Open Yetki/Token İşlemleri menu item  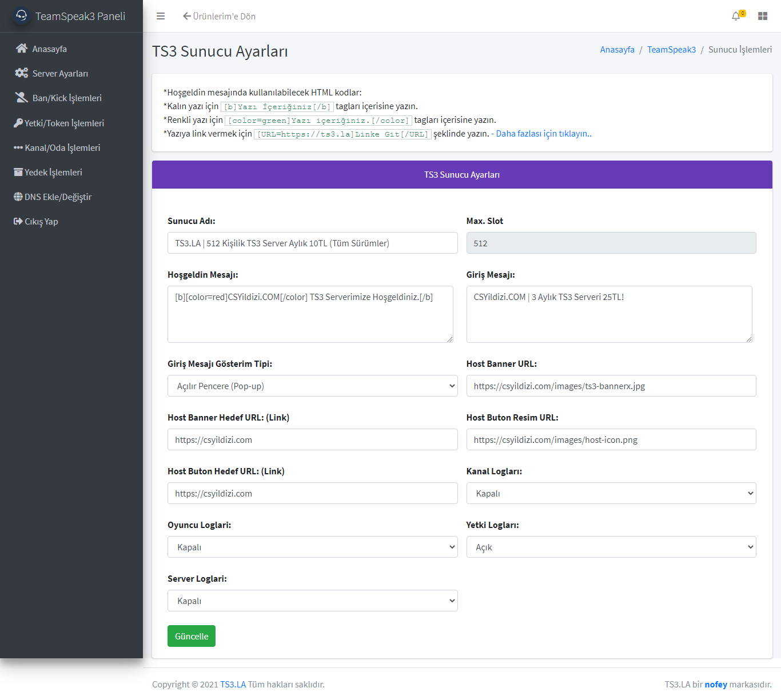click(x=64, y=123)
